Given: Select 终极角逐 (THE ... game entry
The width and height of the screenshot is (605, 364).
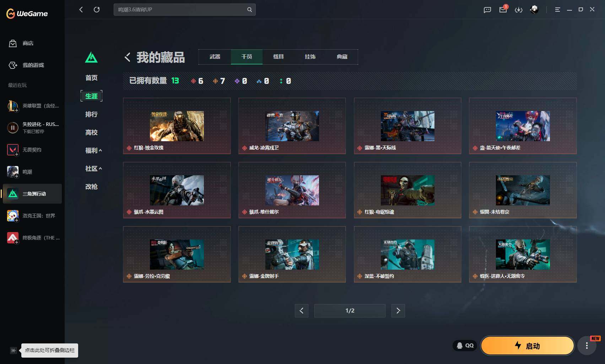Looking at the screenshot, I should pos(33,238).
